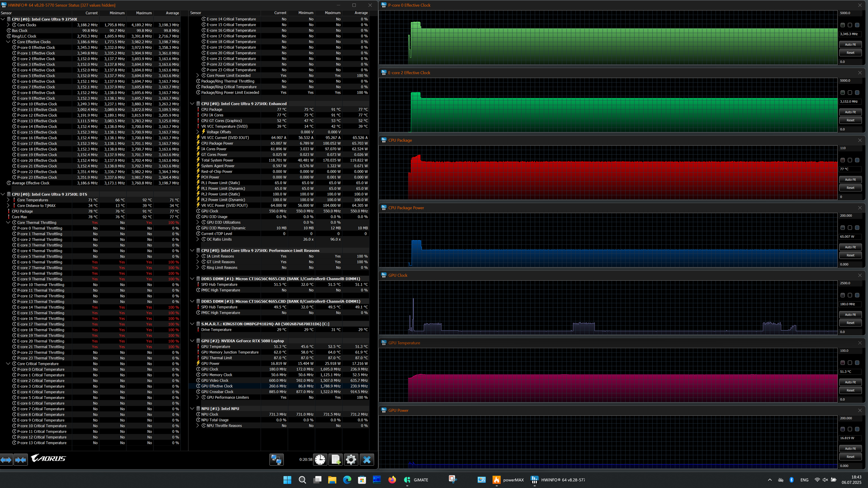Viewport: 868px width, 488px height.
Task: Click first color square in P-core 0 graph
Action: [x=842, y=25]
